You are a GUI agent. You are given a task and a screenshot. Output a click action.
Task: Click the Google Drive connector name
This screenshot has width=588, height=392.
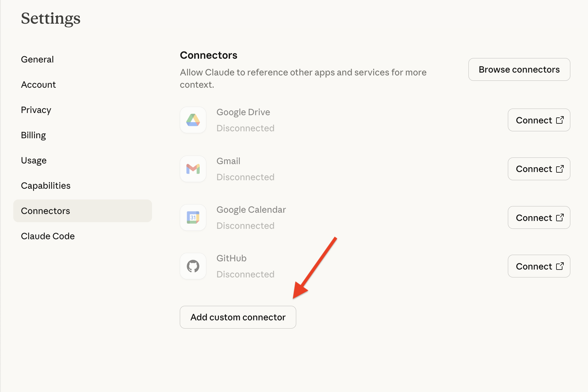[243, 112]
